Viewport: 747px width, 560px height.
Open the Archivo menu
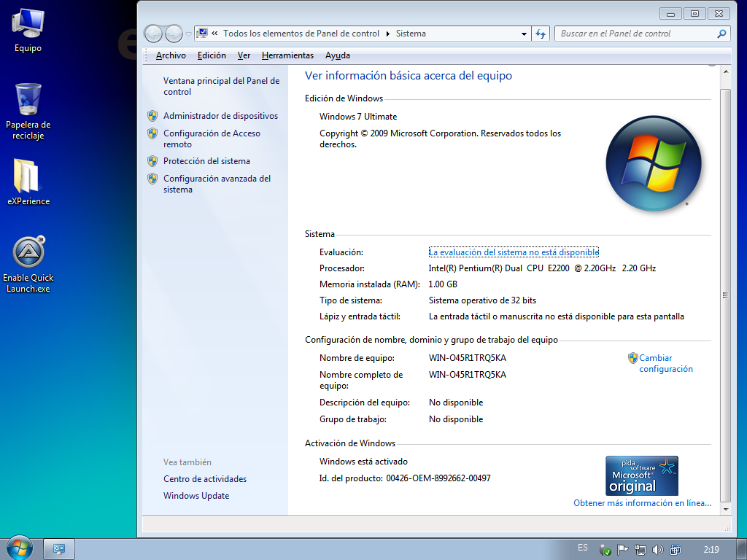[171, 55]
